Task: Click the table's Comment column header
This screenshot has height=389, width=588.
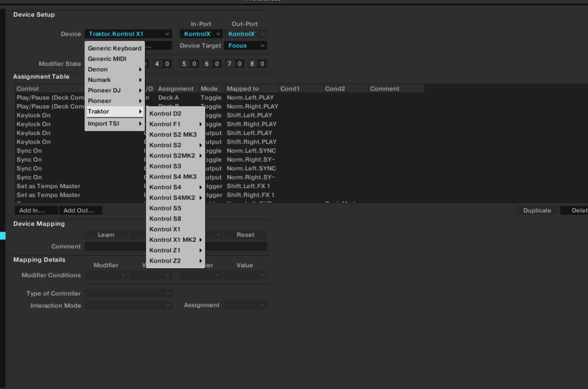Action: pyautogui.click(x=396, y=88)
